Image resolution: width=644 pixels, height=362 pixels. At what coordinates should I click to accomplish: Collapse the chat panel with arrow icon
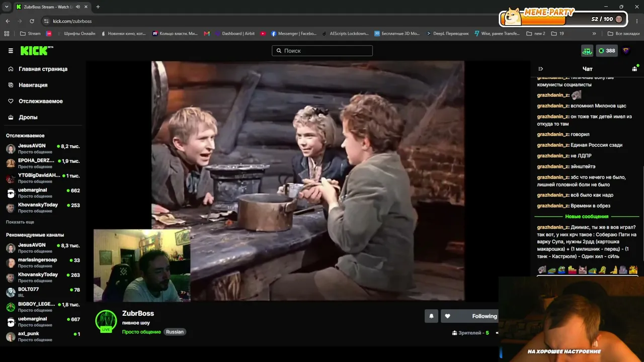[x=540, y=69]
